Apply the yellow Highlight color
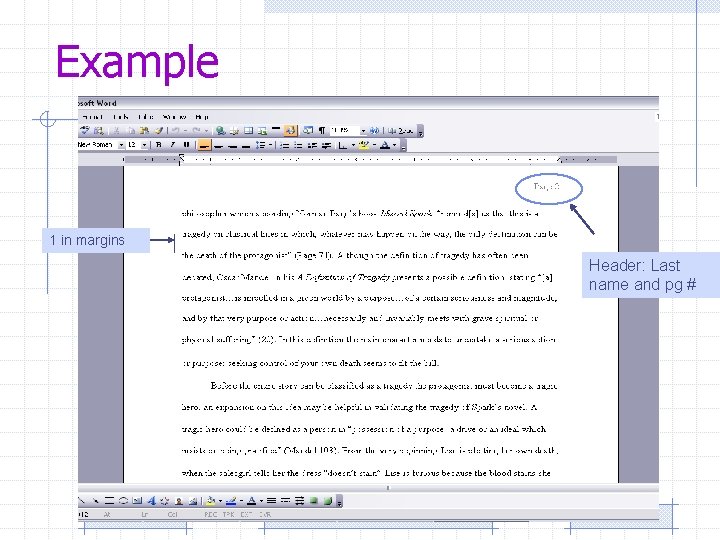Viewport: 720px width, 540px height. tap(364, 146)
